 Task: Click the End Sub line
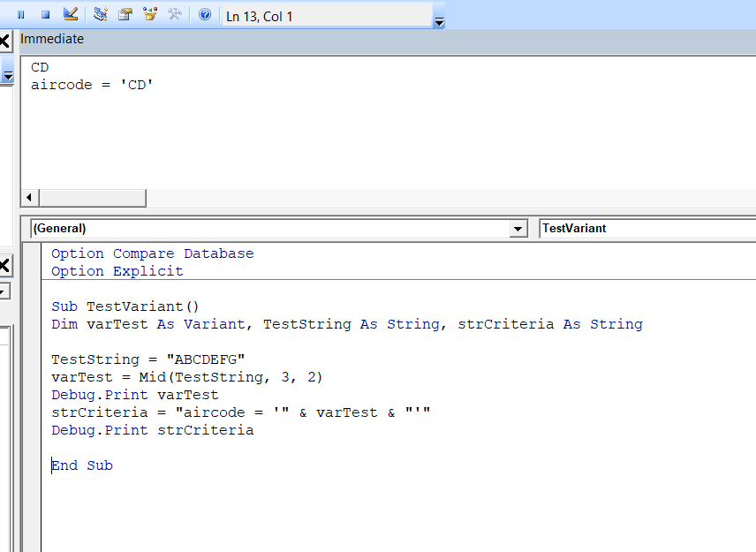coord(82,465)
